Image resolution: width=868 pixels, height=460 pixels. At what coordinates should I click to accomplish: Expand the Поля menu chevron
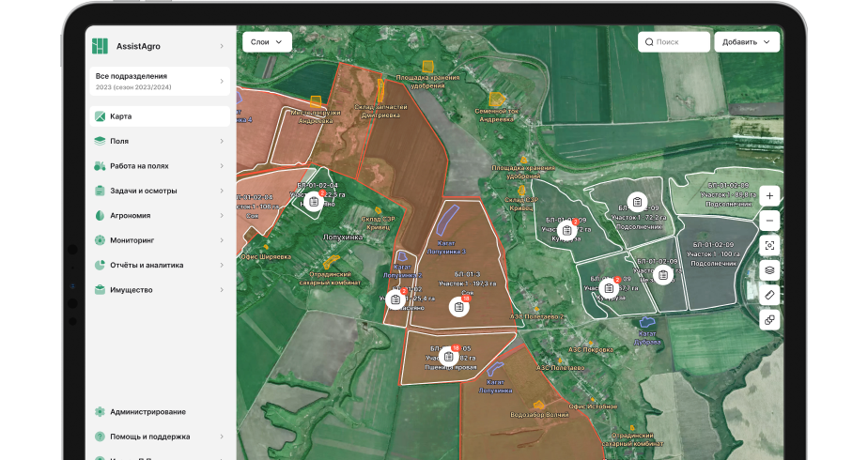[222, 142]
